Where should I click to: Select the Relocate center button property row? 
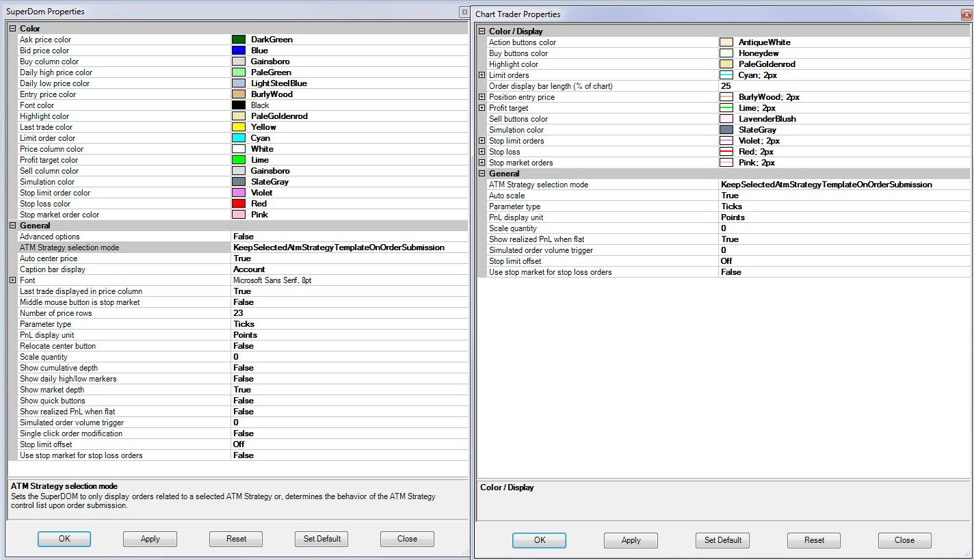click(242, 346)
